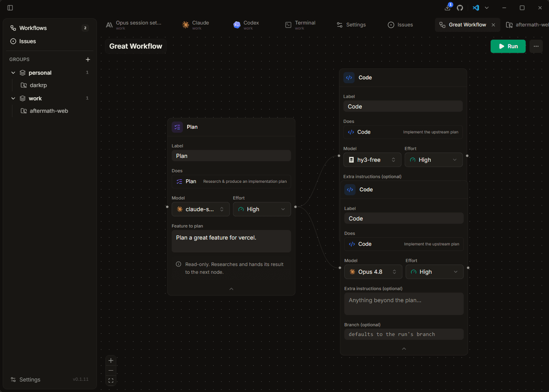549x392 pixels.
Task: Open Workflows in the sidebar
Action: click(49, 28)
